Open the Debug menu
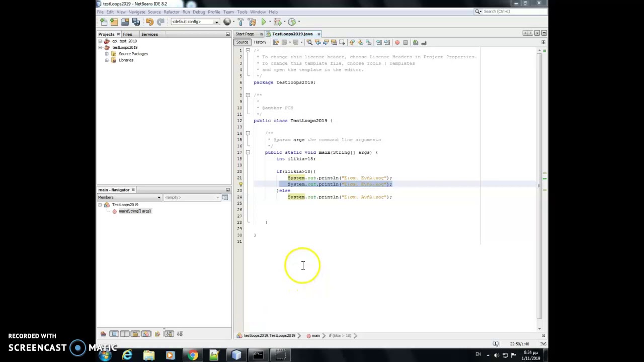644x362 pixels. click(x=199, y=12)
